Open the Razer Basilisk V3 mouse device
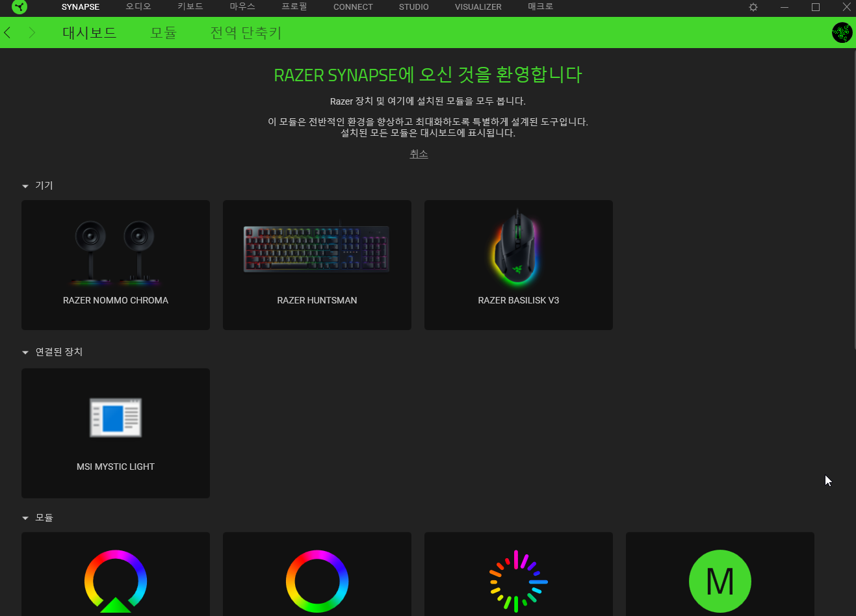 coord(519,265)
